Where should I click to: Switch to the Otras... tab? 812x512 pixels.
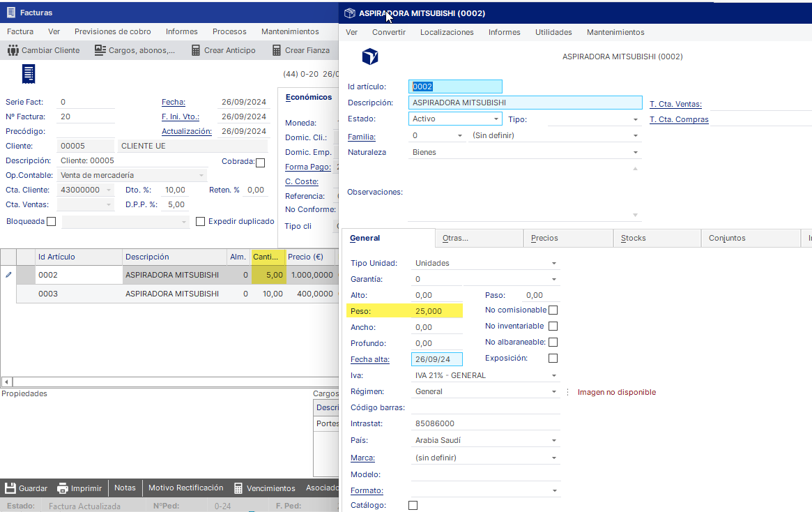tap(479, 238)
